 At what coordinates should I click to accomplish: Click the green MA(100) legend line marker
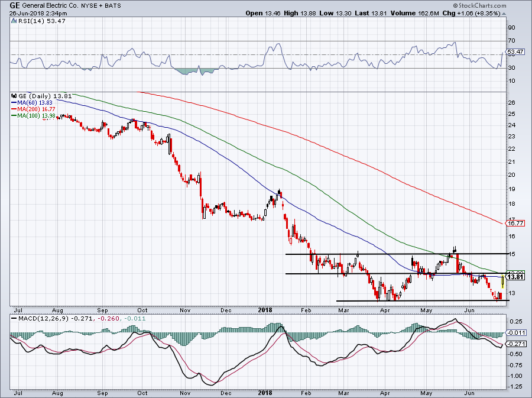(x=14, y=116)
